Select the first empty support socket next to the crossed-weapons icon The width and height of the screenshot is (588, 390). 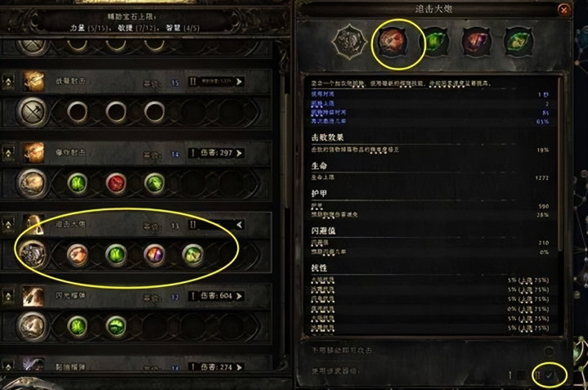tap(78, 112)
